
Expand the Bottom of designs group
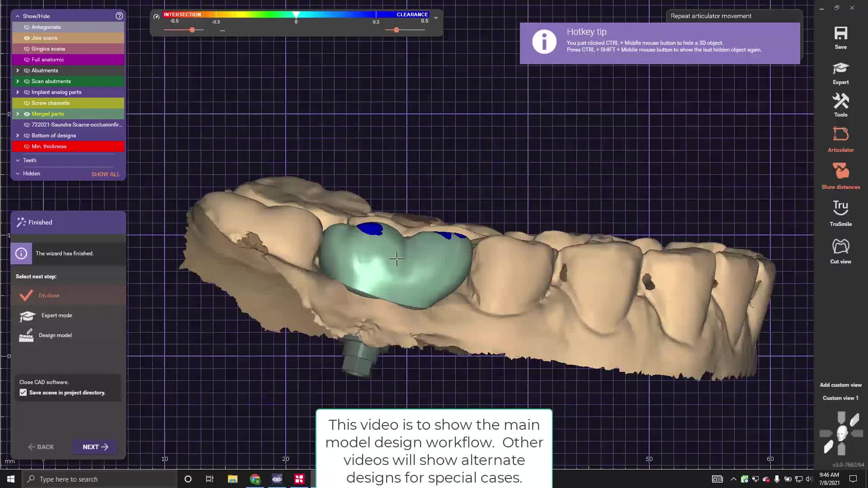[x=18, y=136]
